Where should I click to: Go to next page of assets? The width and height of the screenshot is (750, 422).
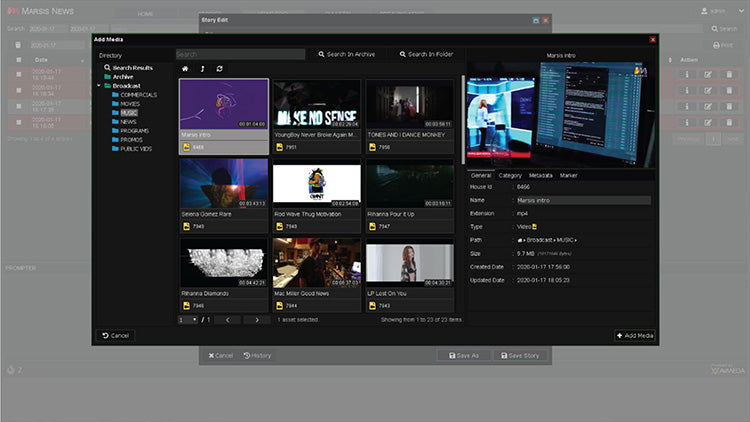[257, 319]
